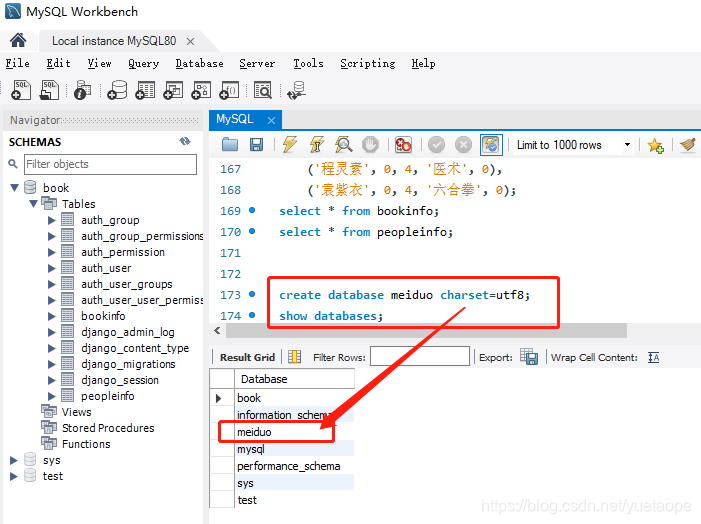Open the Edit menu
The width and height of the screenshot is (701, 524).
[59, 63]
